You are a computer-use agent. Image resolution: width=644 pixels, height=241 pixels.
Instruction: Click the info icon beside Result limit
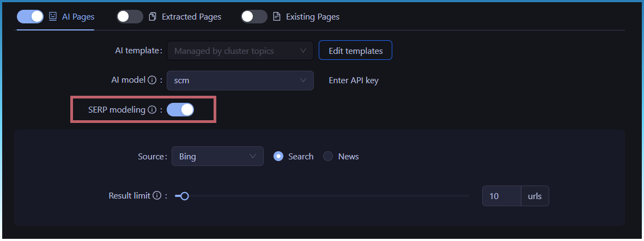click(x=157, y=196)
